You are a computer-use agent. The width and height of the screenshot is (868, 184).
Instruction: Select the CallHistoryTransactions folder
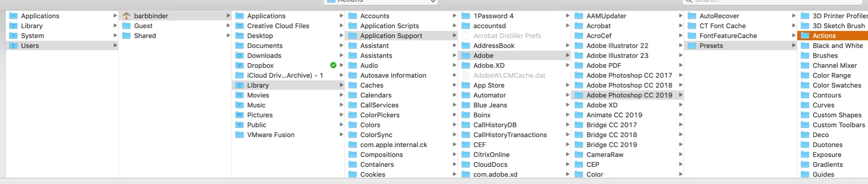point(514,135)
